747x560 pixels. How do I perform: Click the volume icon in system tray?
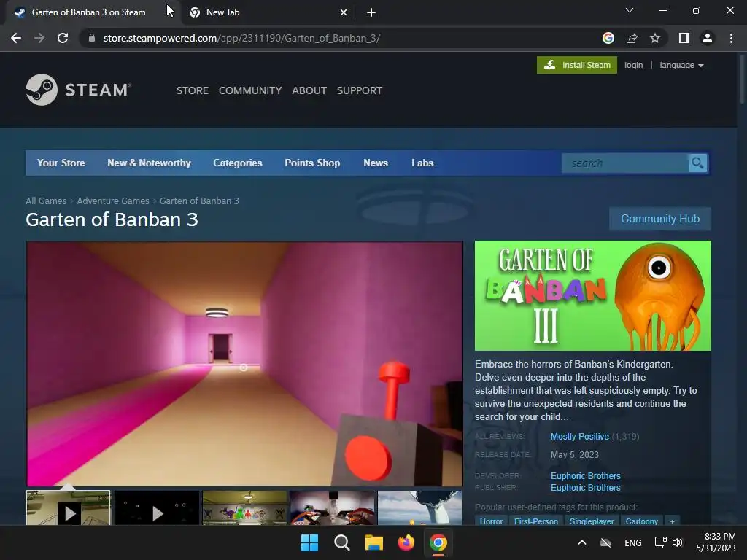[x=678, y=542]
